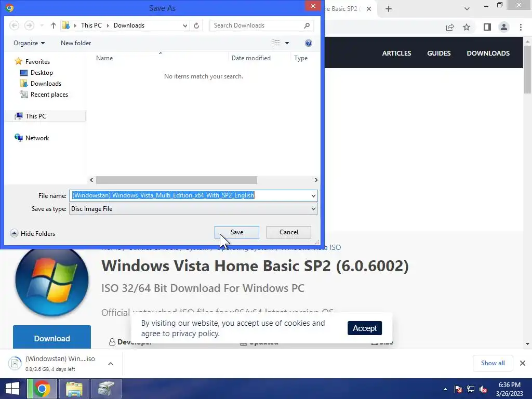Close the Vista Home Basic SP2 tab
The height and width of the screenshot is (399, 532).
tap(369, 9)
